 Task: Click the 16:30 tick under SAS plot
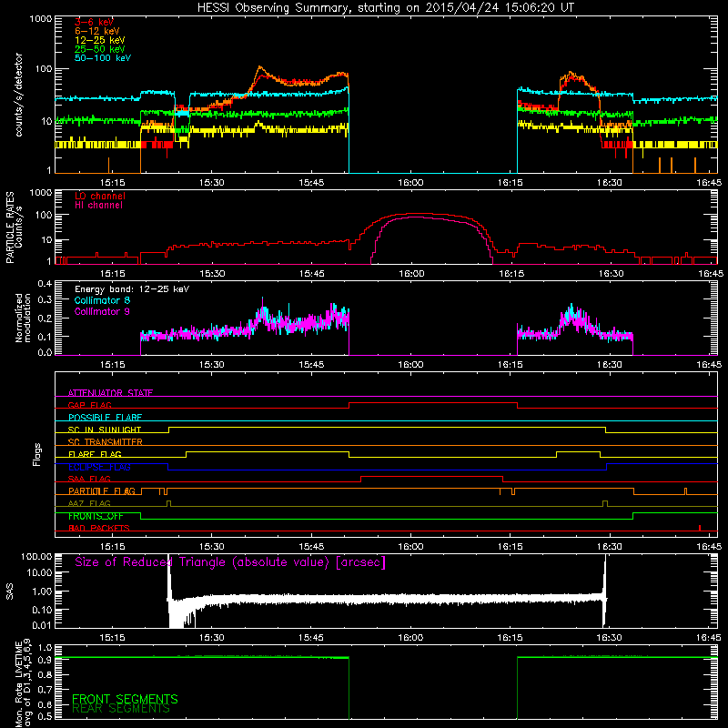[609, 638]
